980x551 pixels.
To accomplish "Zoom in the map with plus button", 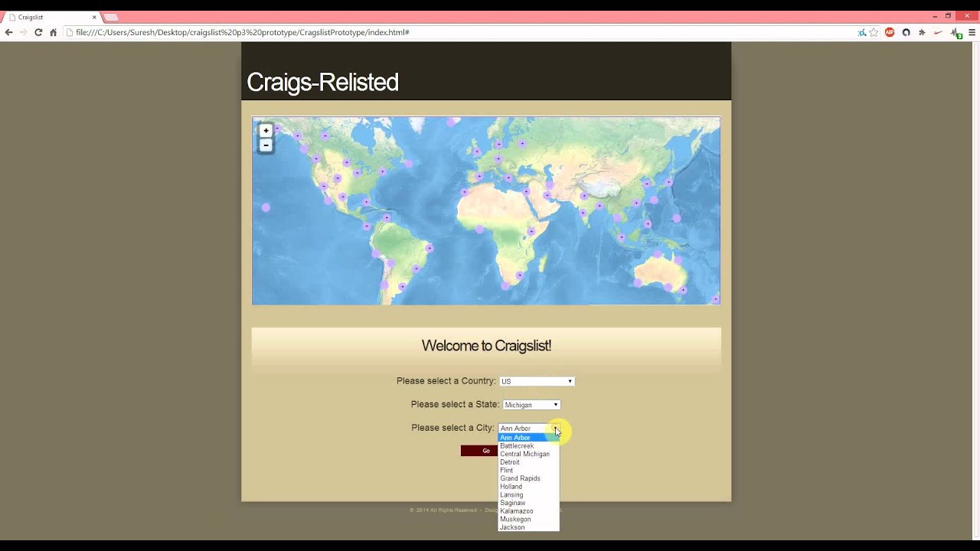I will coord(266,131).
